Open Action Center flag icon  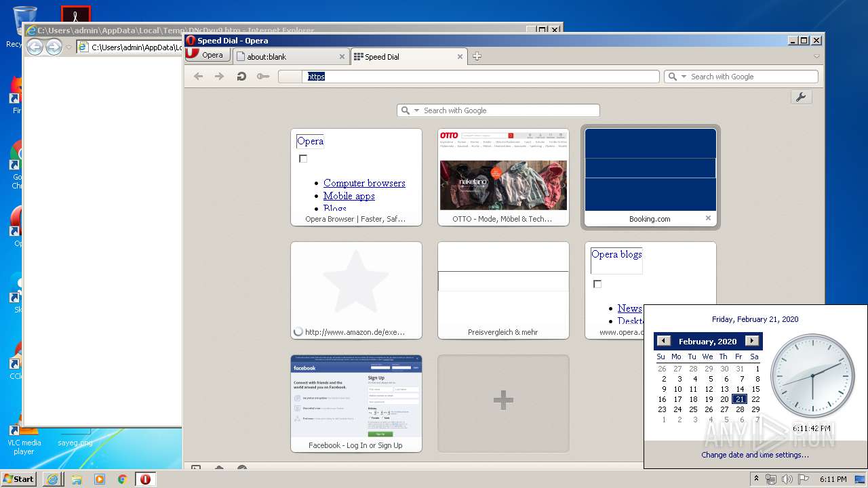(x=803, y=479)
